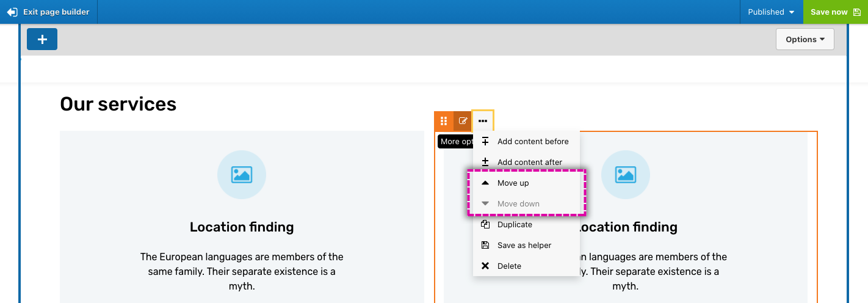Choose Move up in context menu
The height and width of the screenshot is (303, 868).
[513, 183]
